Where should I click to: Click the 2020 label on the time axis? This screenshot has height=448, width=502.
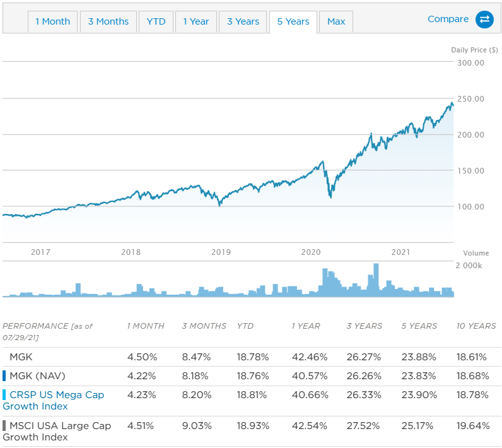coord(311,252)
